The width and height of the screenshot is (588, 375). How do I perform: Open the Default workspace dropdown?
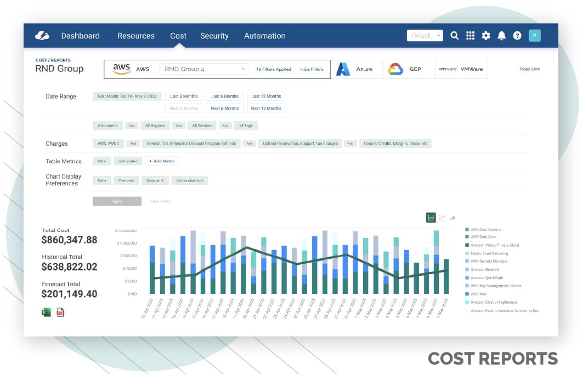click(425, 35)
